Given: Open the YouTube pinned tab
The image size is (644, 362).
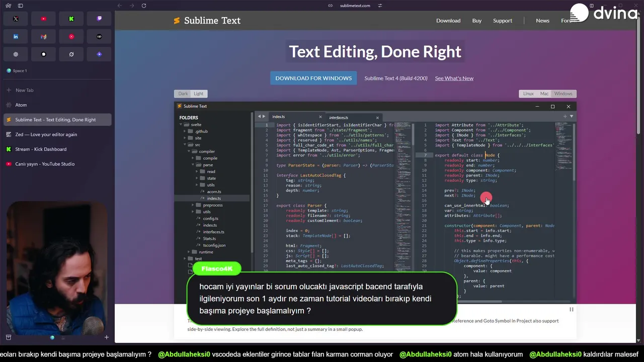Looking at the screenshot, I should (x=43, y=19).
